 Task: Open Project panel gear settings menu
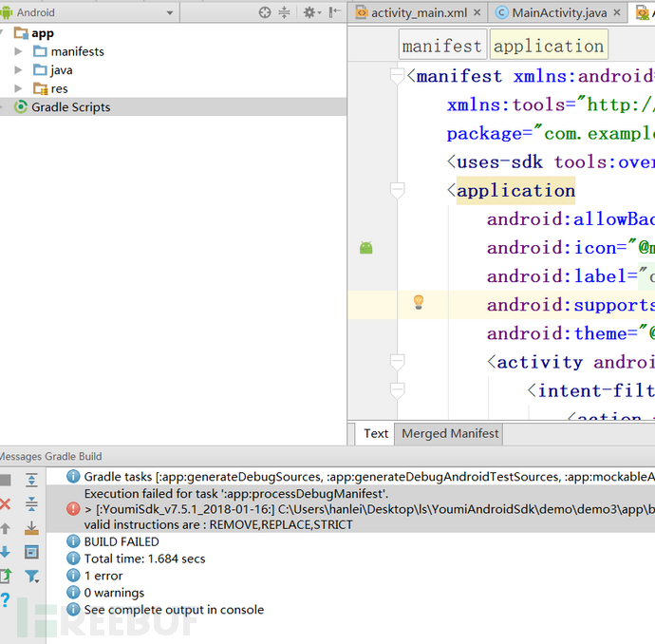[x=311, y=12]
